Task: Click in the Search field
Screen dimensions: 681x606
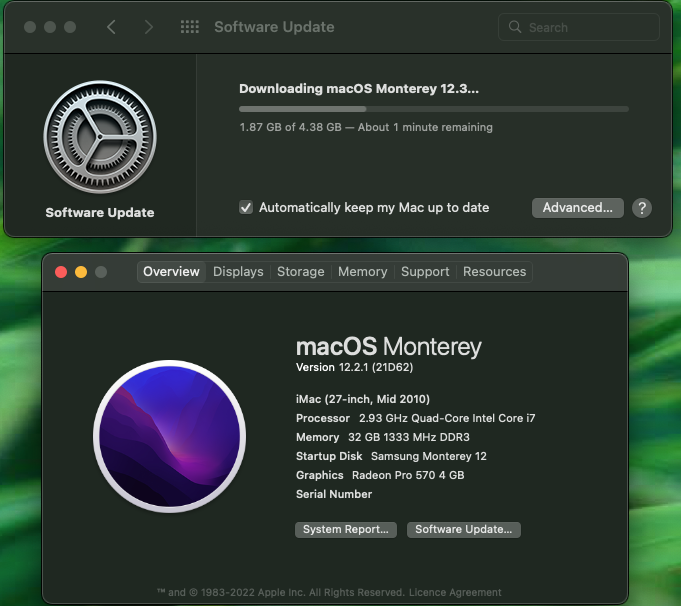Action: (x=579, y=27)
